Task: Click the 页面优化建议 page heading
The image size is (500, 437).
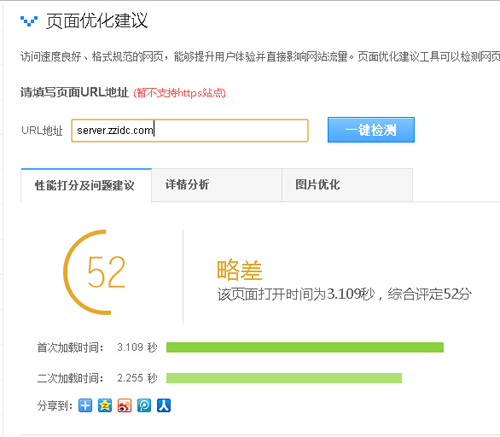Action: point(97,21)
